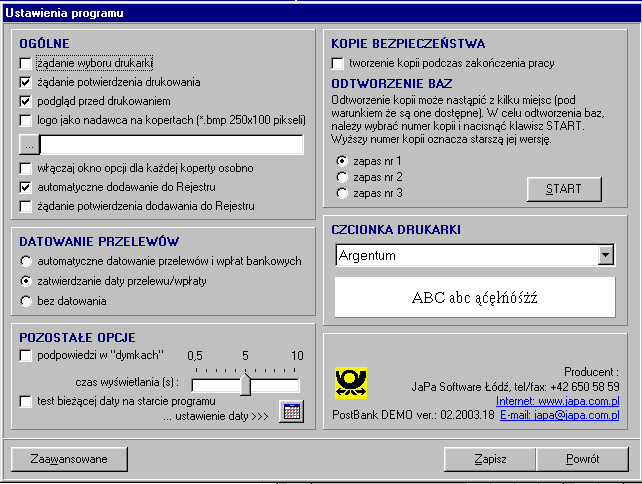
Task: Click the czas wyświetlania slider handle
Action: pos(245,385)
